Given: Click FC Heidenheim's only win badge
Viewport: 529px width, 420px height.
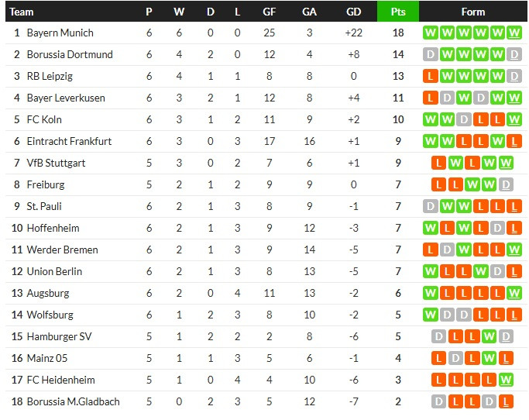Looking at the screenshot, I should click(x=507, y=380).
